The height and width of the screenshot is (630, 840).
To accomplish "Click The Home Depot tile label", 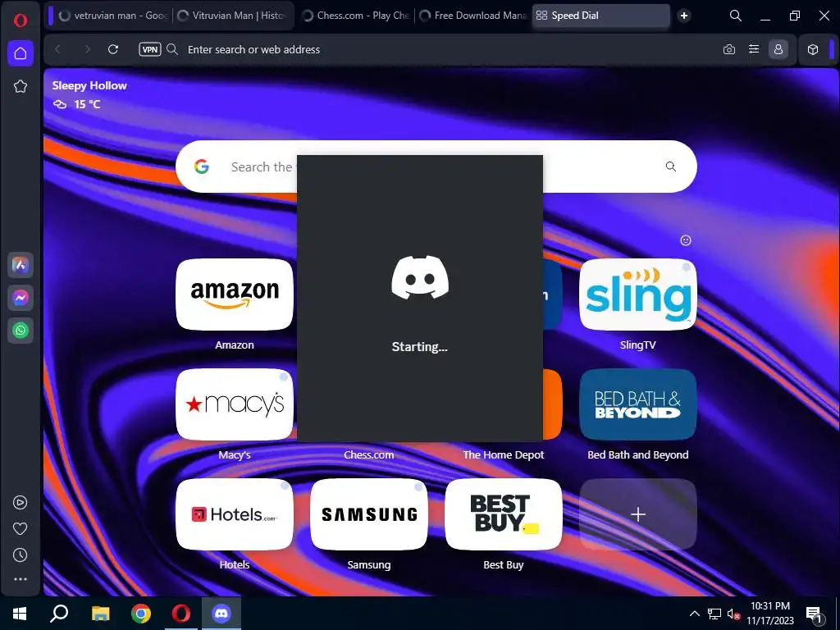I will (504, 454).
